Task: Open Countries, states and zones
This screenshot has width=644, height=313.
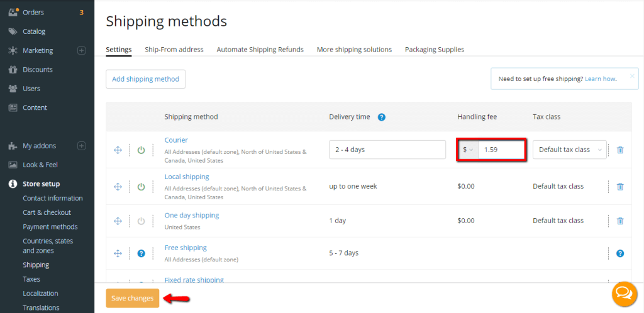Action: click(x=48, y=246)
